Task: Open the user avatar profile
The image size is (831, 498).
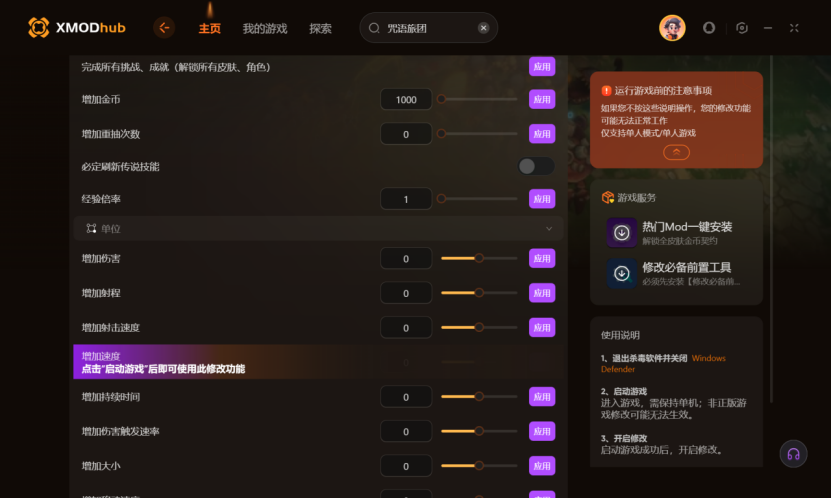Action: pyautogui.click(x=672, y=28)
